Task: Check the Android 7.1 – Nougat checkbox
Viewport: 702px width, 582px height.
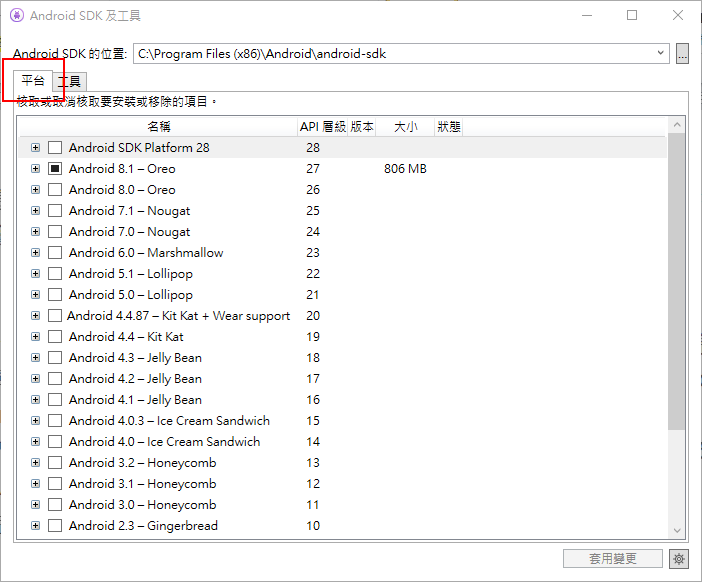Action: coord(55,210)
